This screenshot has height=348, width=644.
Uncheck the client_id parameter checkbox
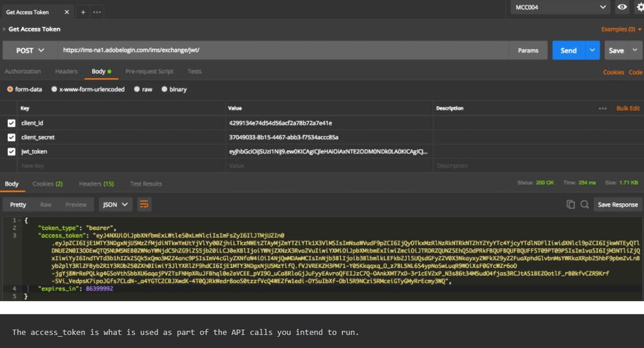(x=11, y=122)
